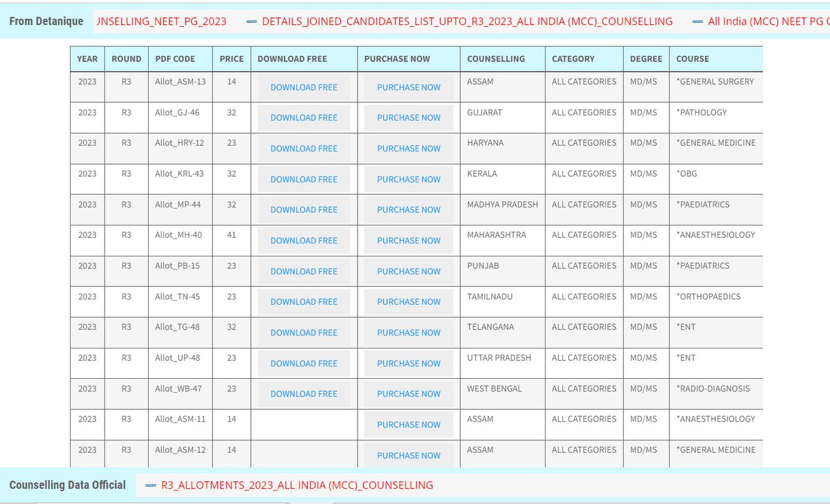Purchase the Allot_MP-44 PDF now
This screenshot has height=504, width=830.
[x=409, y=209]
